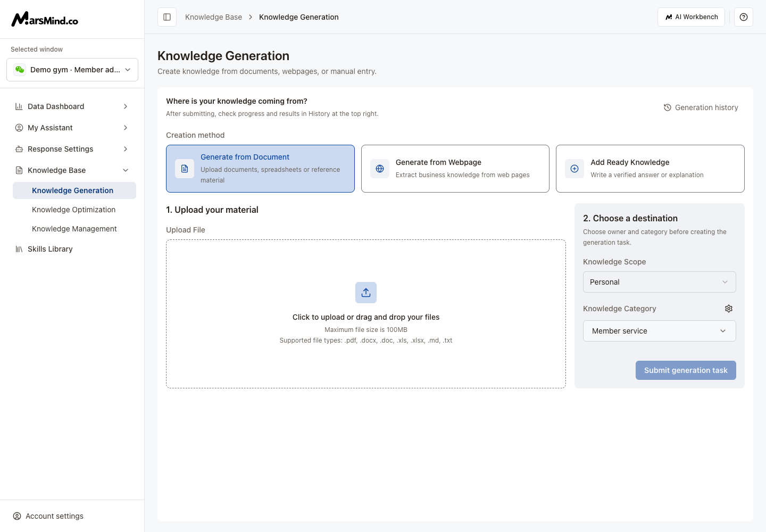Expand the Data Dashboard chevron
The width and height of the screenshot is (766, 532).
[x=126, y=106]
